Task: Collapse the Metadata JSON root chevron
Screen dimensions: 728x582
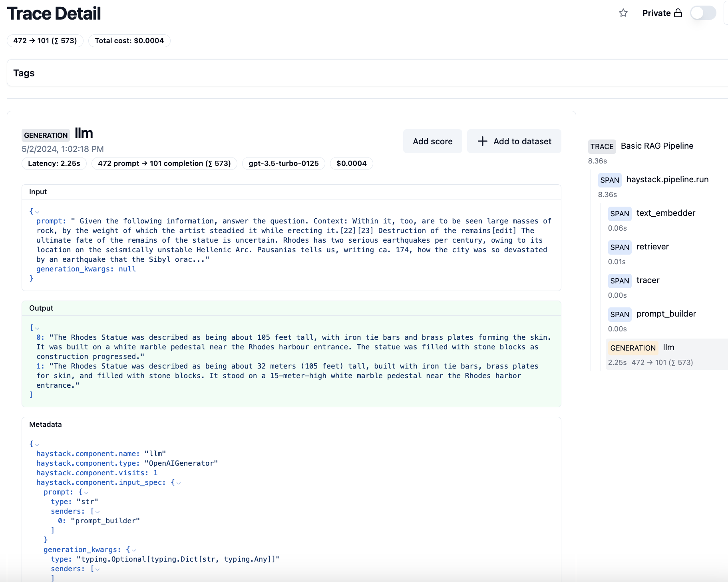Action: tap(37, 444)
